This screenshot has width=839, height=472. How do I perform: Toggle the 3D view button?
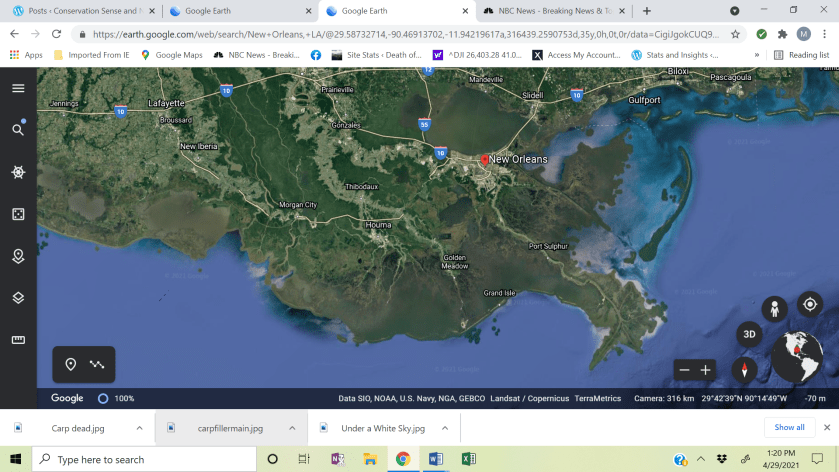(748, 334)
